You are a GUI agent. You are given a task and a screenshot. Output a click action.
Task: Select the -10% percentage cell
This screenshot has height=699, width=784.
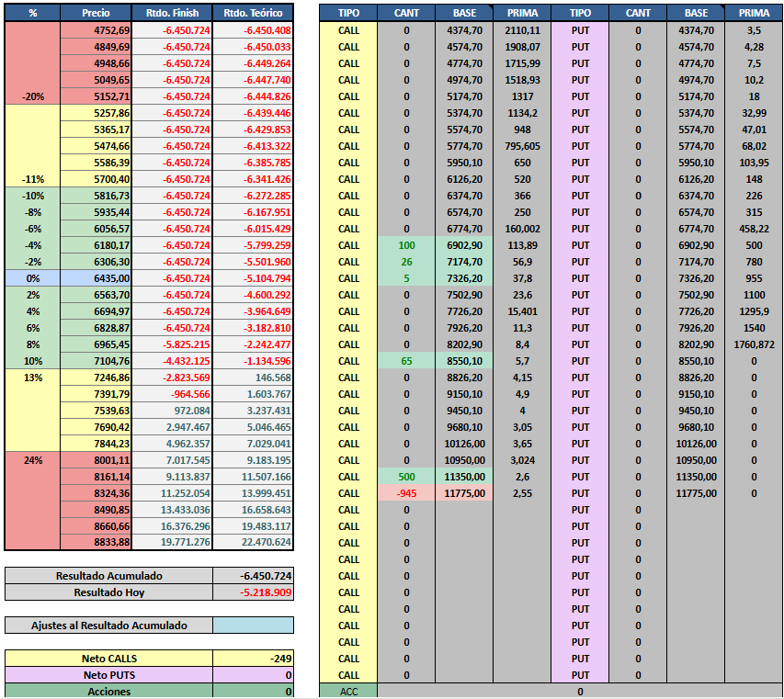[x=32, y=196]
